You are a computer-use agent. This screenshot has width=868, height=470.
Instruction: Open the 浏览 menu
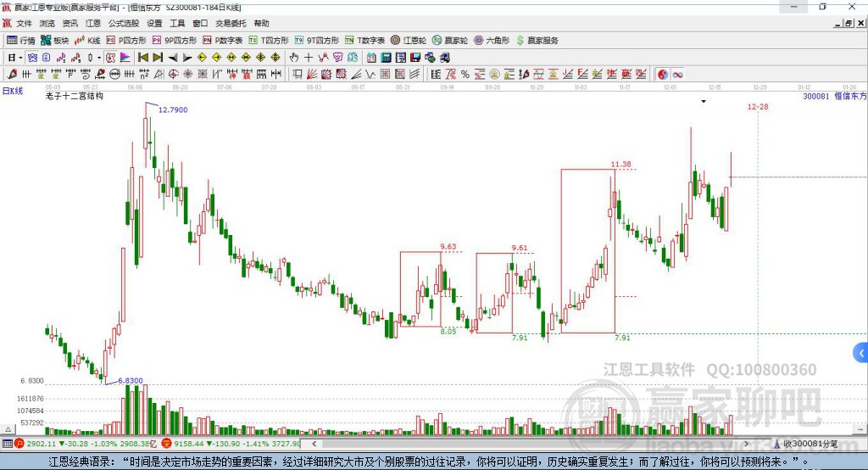[x=47, y=23]
